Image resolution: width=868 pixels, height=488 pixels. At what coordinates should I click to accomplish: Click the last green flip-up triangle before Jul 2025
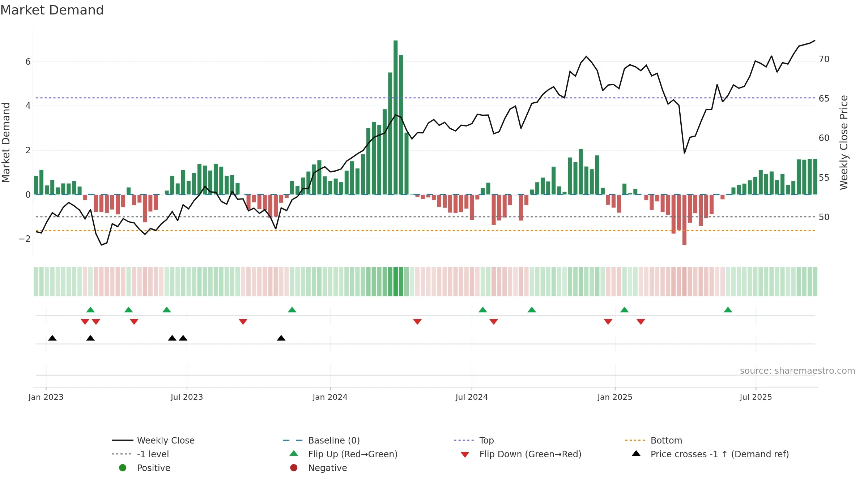click(728, 310)
